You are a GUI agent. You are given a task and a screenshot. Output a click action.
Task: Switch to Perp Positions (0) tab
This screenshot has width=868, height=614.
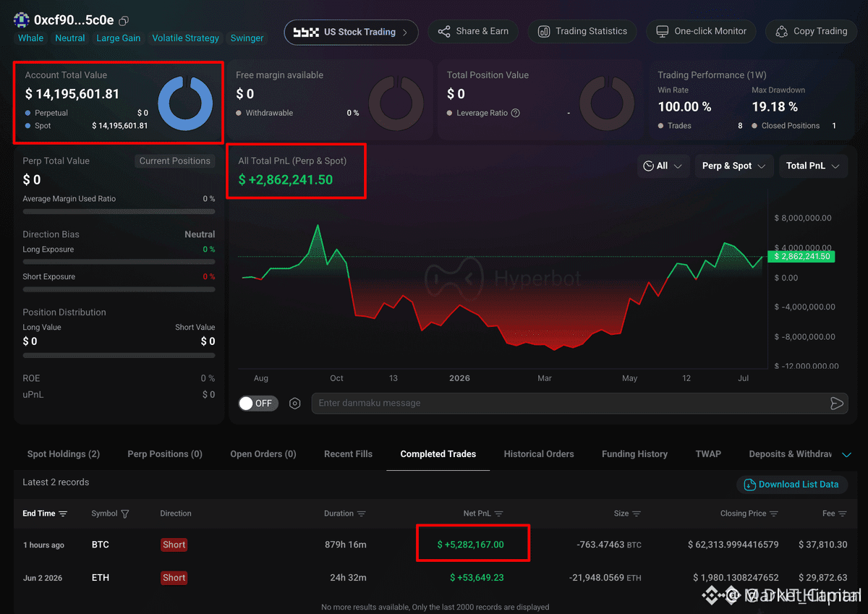click(x=165, y=454)
